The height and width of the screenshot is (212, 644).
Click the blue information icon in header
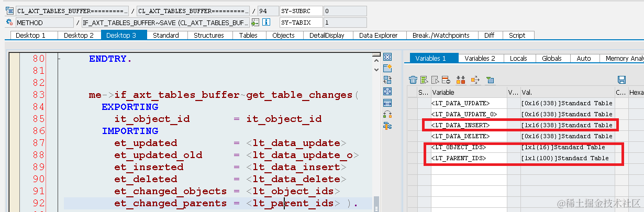click(266, 23)
